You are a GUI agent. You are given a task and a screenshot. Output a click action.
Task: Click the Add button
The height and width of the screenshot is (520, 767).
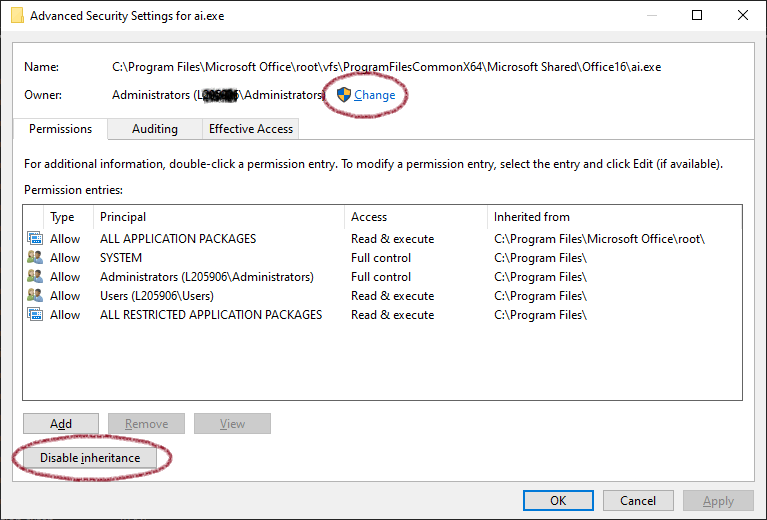tap(61, 424)
